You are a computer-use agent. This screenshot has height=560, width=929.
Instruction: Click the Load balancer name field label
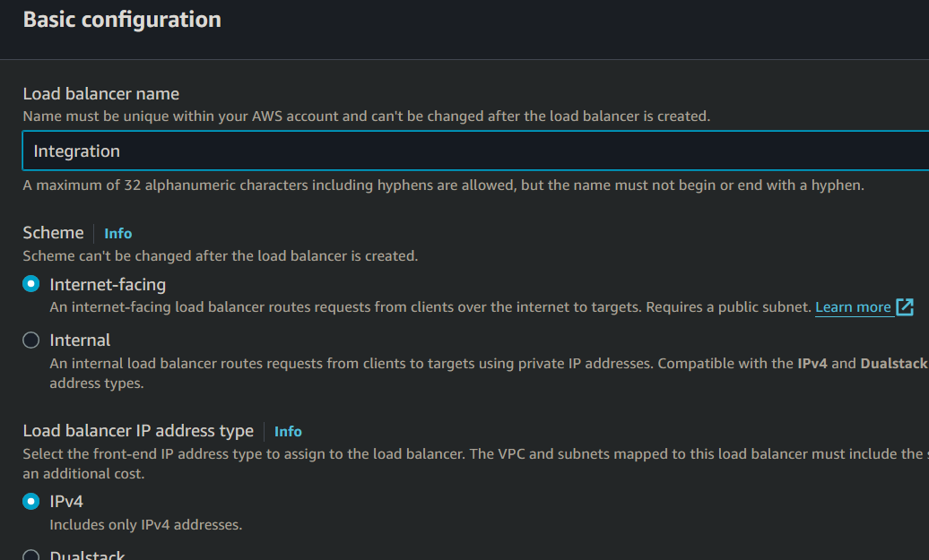tap(101, 93)
